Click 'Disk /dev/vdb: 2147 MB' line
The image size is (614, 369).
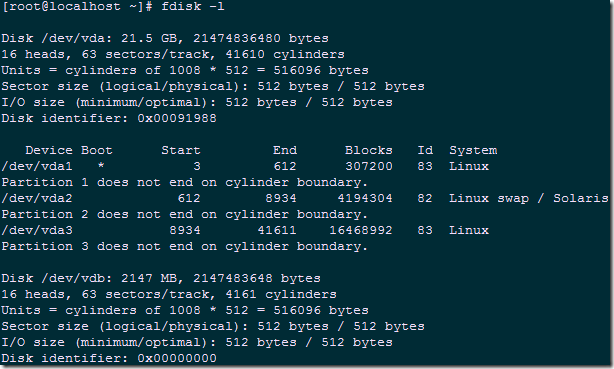161,279
